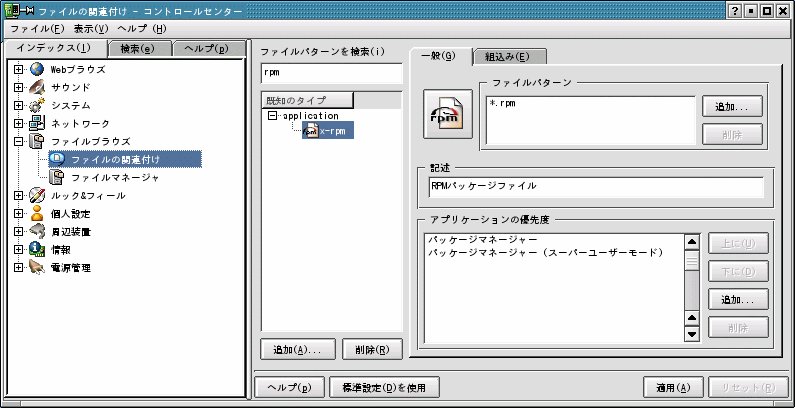Expand the ルック&フィール tree node
Screen dimensions: 795x408
[x=19, y=196]
